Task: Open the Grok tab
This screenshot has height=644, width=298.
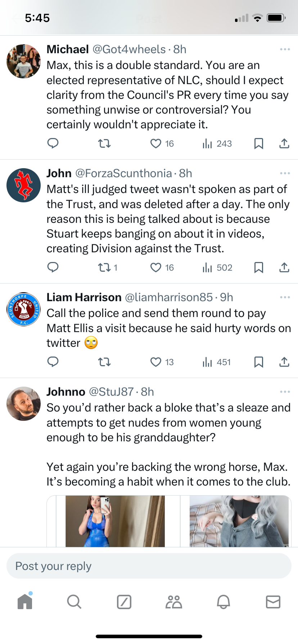Action: click(x=124, y=602)
